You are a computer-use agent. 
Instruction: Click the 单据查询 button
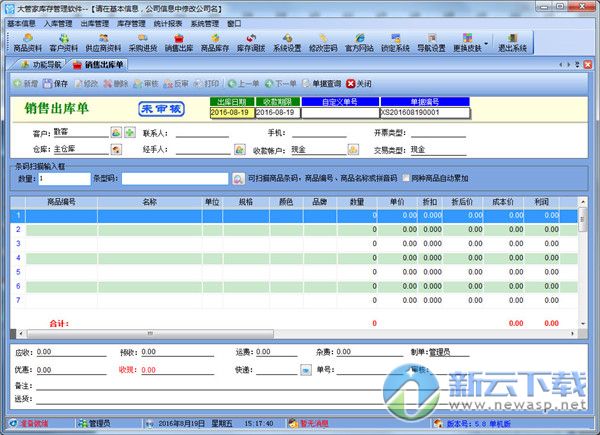pos(321,83)
